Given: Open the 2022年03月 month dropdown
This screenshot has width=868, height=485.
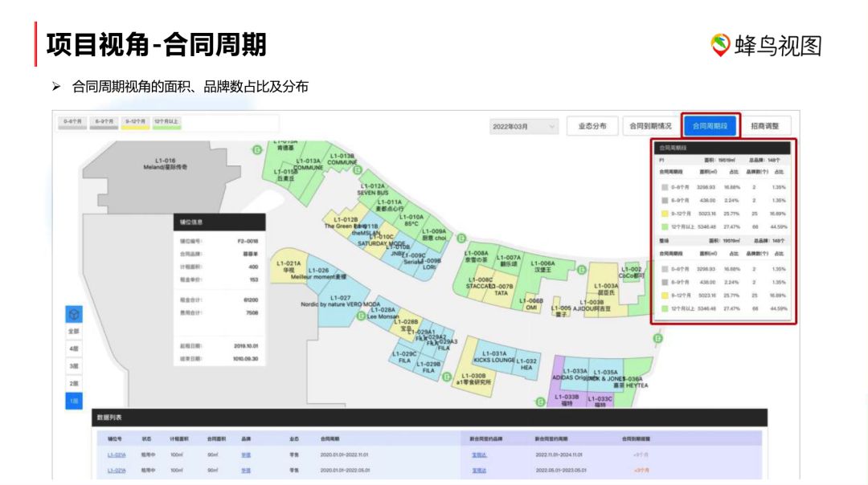Looking at the screenshot, I should tap(524, 126).
